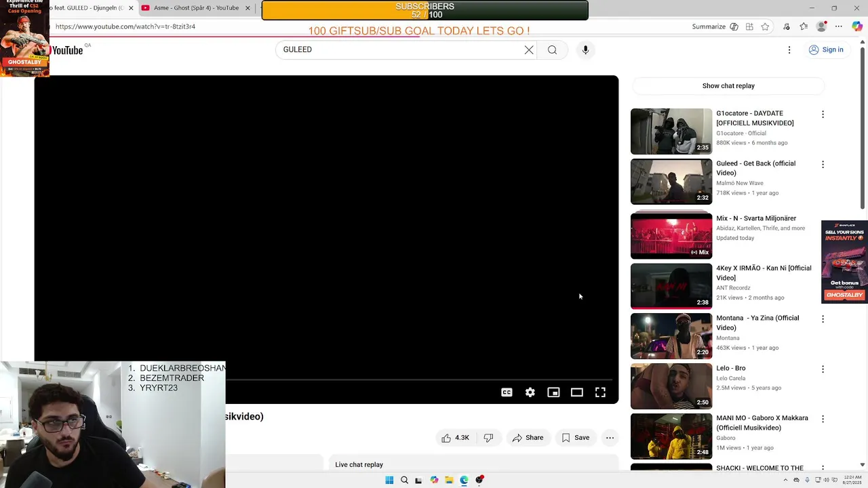Click the Sign in button
The width and height of the screenshot is (868, 488).
pos(826,49)
